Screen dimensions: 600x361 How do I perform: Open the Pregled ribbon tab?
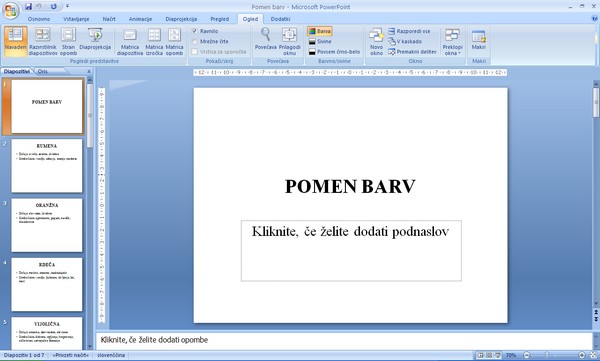[220, 19]
